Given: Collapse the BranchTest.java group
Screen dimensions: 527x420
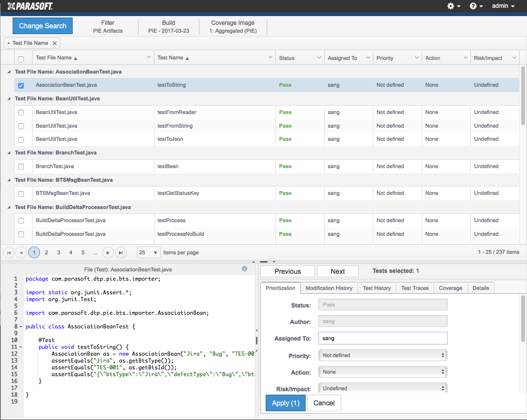Looking at the screenshot, I should 9,153.
